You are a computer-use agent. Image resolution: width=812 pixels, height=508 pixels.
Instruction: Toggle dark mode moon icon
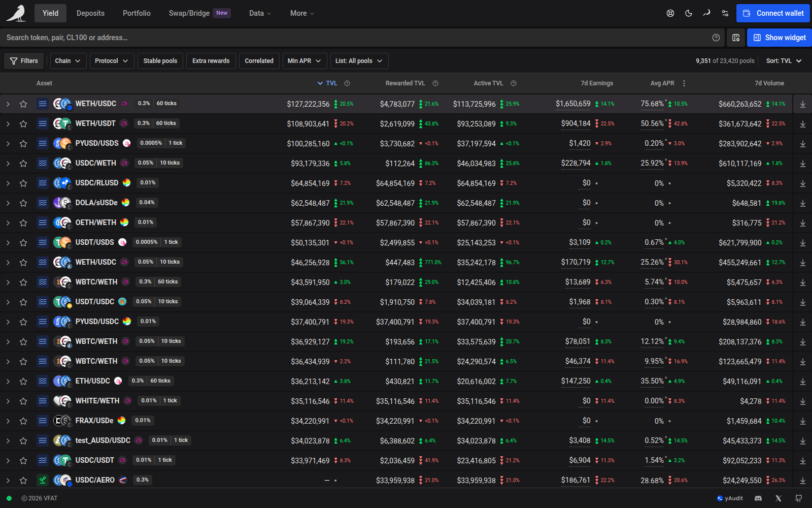click(x=689, y=13)
